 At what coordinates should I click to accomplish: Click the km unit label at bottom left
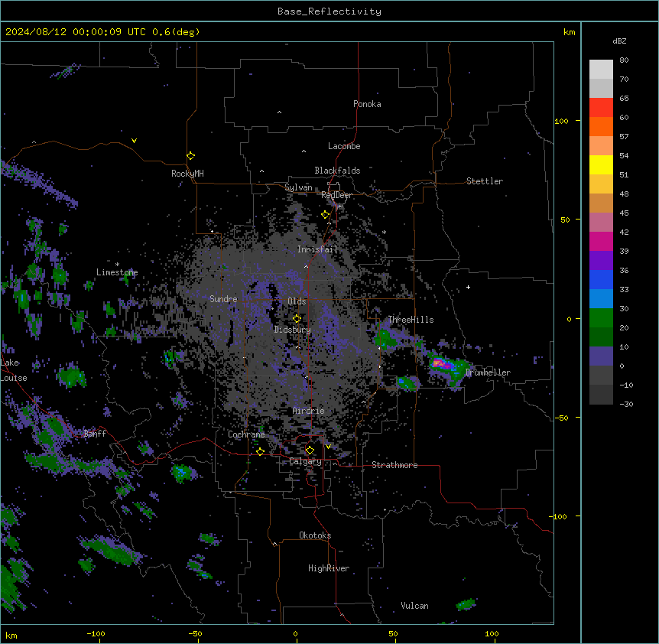[11, 636]
